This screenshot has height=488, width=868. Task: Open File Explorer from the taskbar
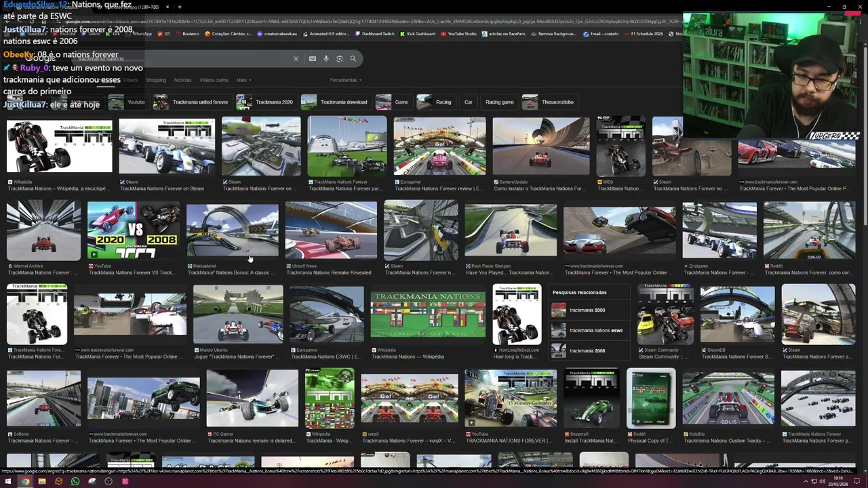click(x=42, y=481)
